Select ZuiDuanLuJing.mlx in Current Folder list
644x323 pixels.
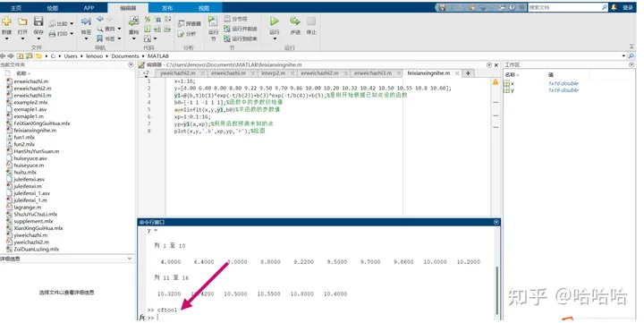click(33, 249)
